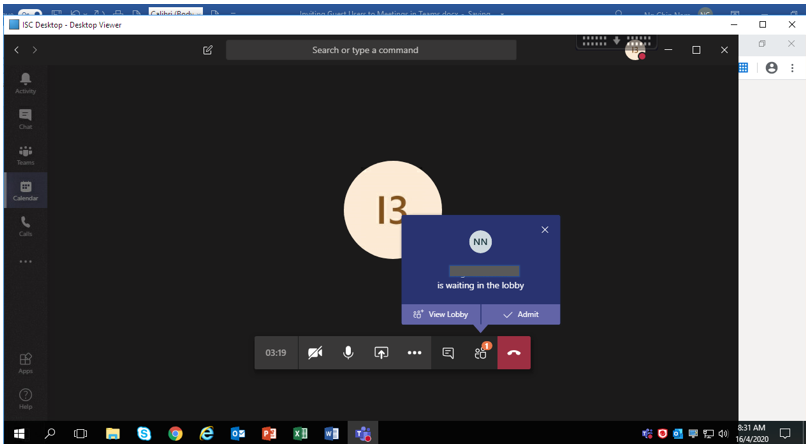Screen dimensions: 810x447
Task: Open the Activity feed in Teams sidebar
Action: coord(25,83)
